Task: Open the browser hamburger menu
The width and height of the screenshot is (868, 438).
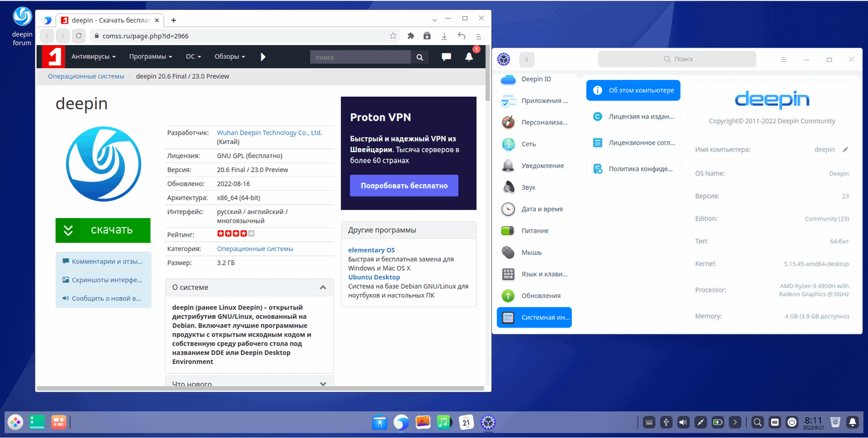Action: (x=479, y=36)
